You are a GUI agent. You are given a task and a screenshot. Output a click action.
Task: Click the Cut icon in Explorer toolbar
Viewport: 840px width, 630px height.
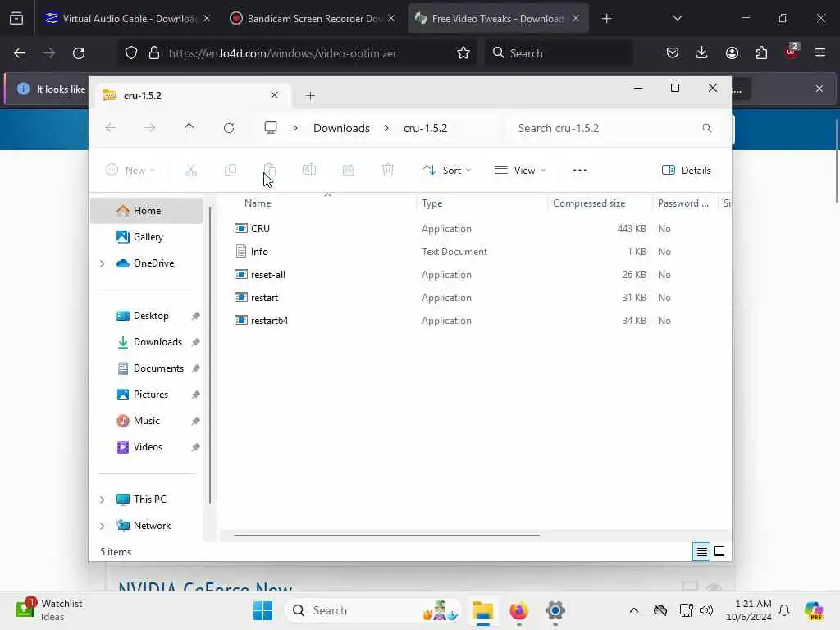[x=190, y=171]
